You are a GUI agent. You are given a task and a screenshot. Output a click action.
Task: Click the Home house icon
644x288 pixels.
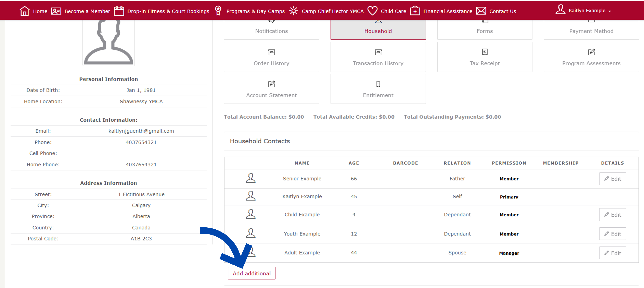24,11
